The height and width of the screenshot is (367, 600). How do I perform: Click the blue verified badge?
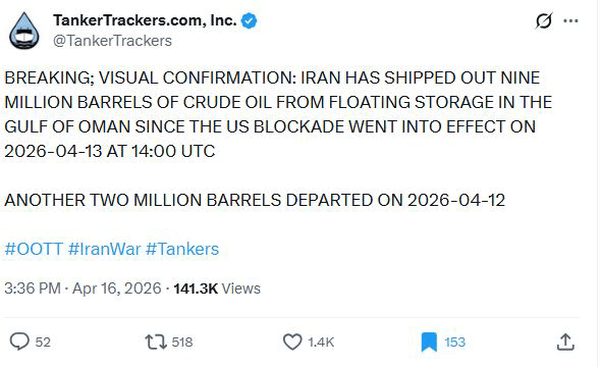[249, 21]
